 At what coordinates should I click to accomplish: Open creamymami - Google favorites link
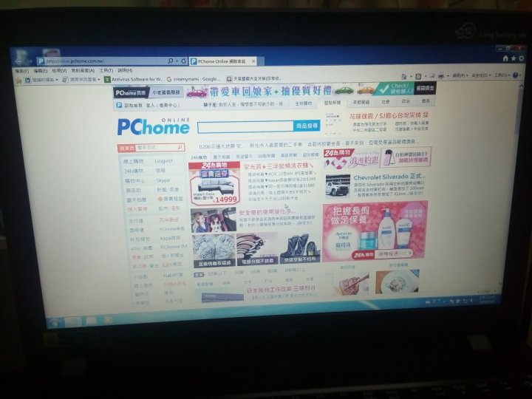193,79
